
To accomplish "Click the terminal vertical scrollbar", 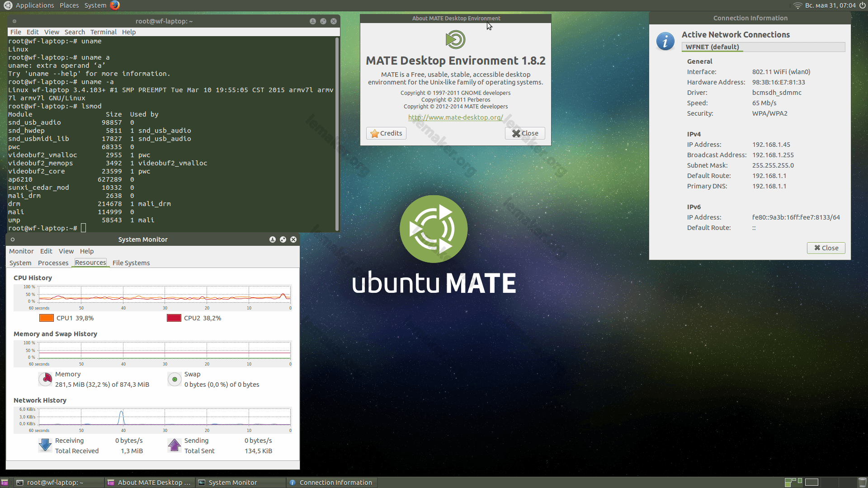I will coord(337,134).
